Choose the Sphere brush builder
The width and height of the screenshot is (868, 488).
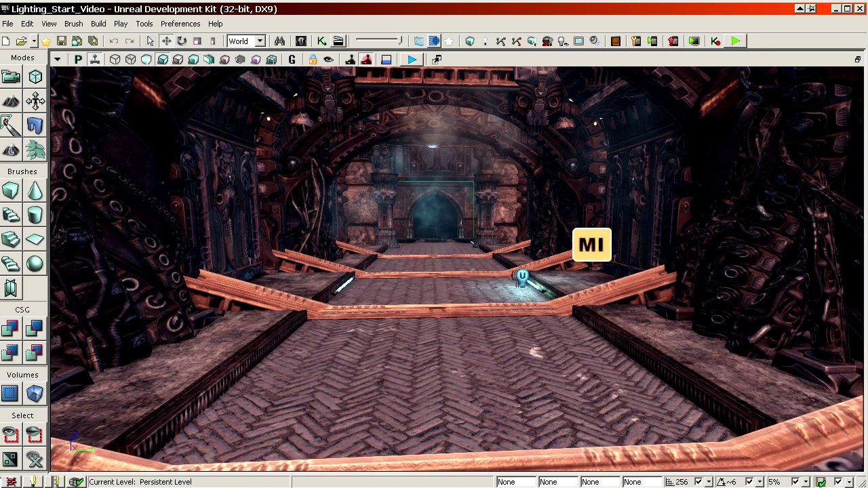[35, 264]
